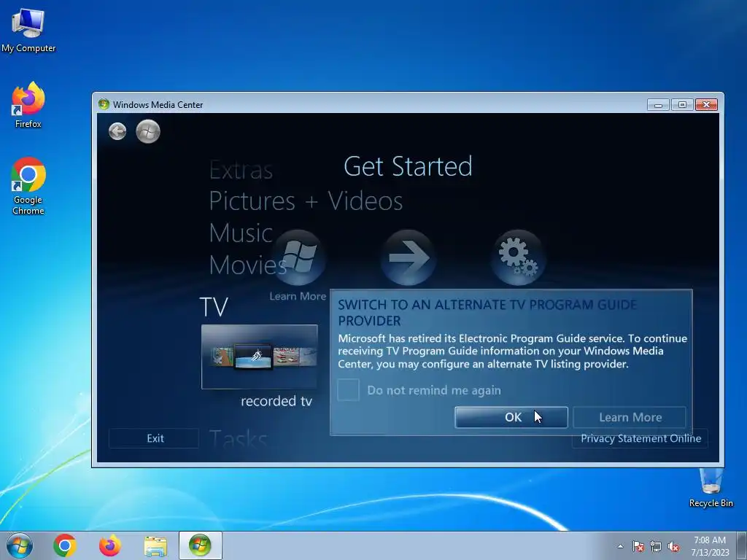Open Windows Explorer from the taskbar
Image resolution: width=747 pixels, height=560 pixels.
coord(155,546)
